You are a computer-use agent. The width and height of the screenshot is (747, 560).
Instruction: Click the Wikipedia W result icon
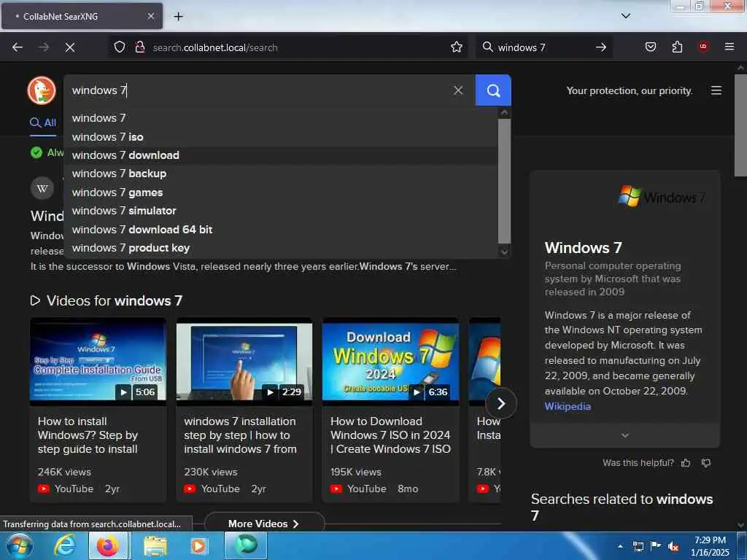(42, 188)
